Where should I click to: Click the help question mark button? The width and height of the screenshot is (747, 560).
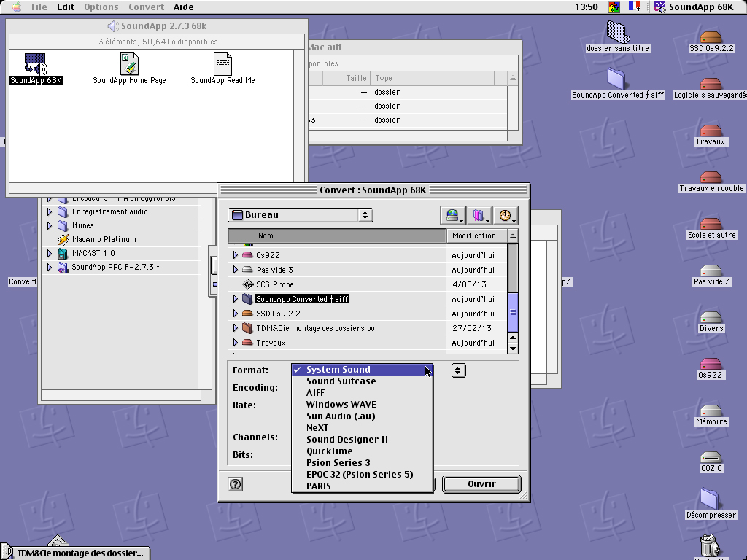pos(235,484)
